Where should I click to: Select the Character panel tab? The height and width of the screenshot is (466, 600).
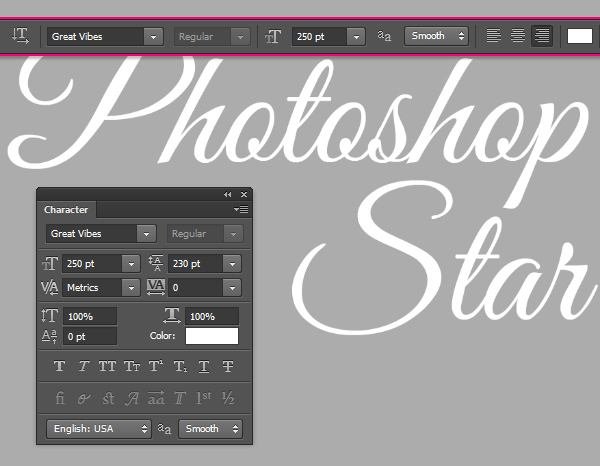66,210
